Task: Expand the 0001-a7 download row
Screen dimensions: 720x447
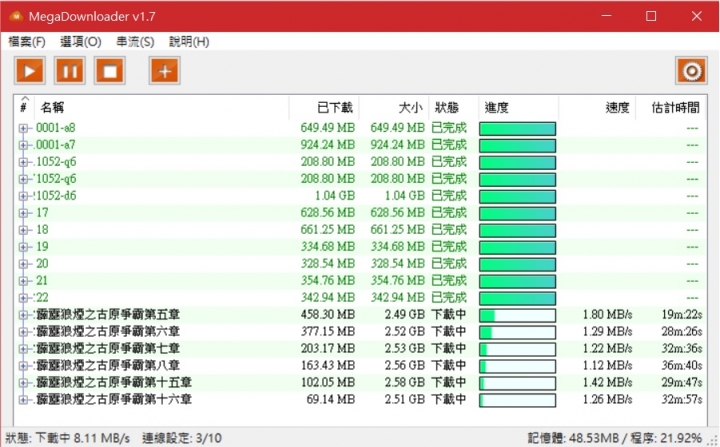Action: pyautogui.click(x=23, y=145)
